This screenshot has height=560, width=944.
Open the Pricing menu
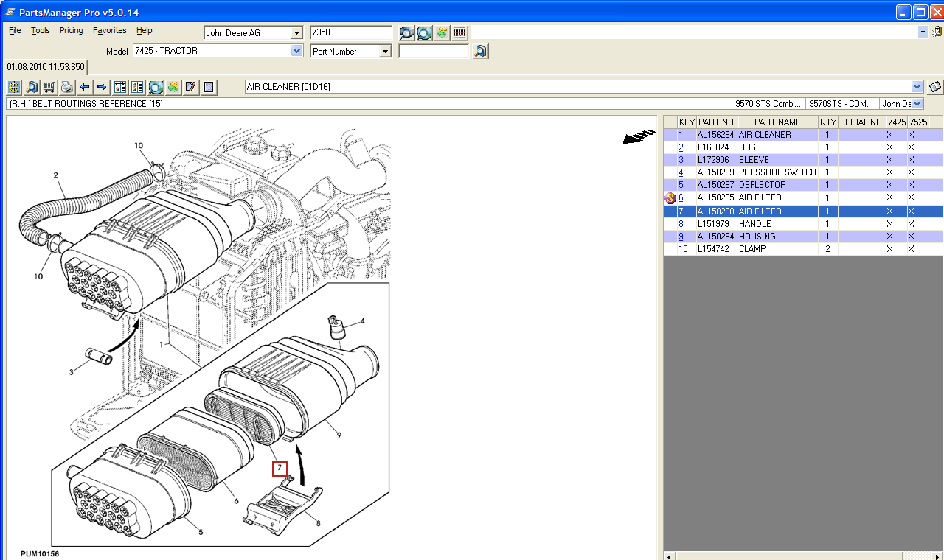71,31
